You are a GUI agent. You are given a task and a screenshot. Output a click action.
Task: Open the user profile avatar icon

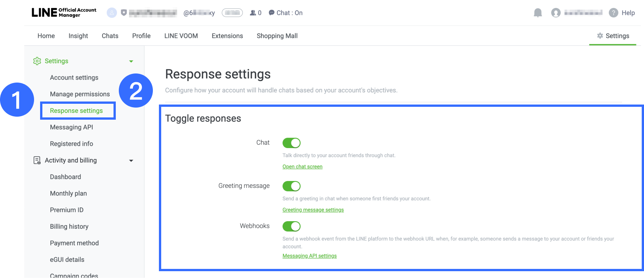pyautogui.click(x=556, y=13)
